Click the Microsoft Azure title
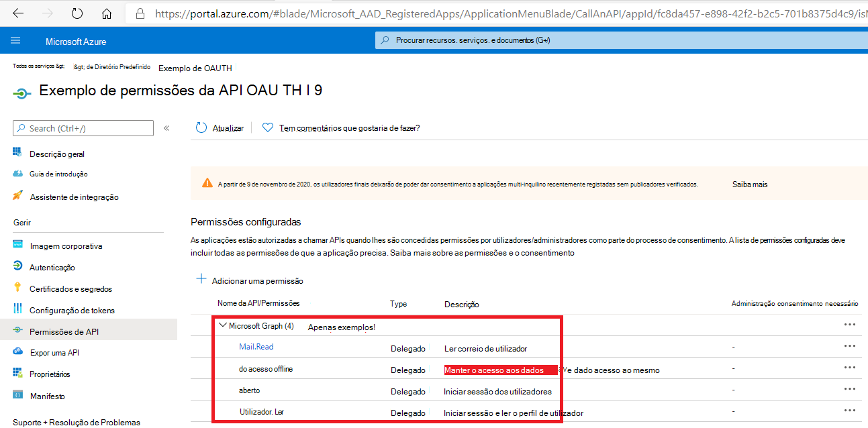Image resolution: width=868 pixels, height=428 pixels. tap(76, 42)
